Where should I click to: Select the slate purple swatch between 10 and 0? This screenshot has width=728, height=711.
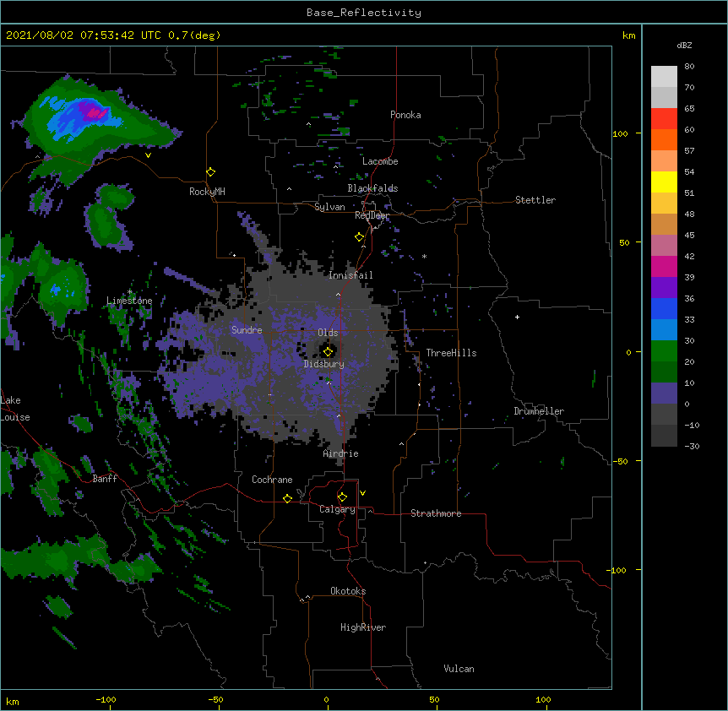point(664,393)
